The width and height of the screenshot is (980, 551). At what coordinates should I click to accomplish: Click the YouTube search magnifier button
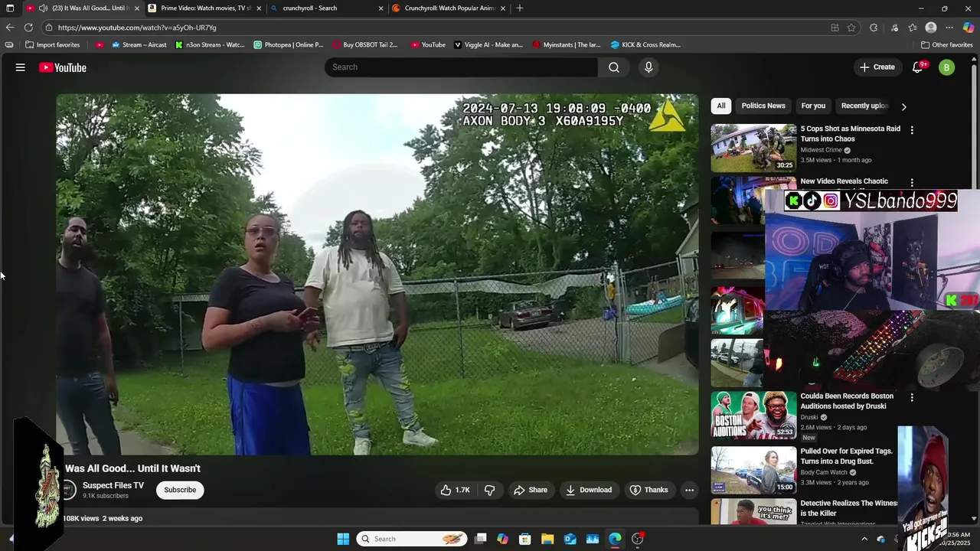[614, 67]
